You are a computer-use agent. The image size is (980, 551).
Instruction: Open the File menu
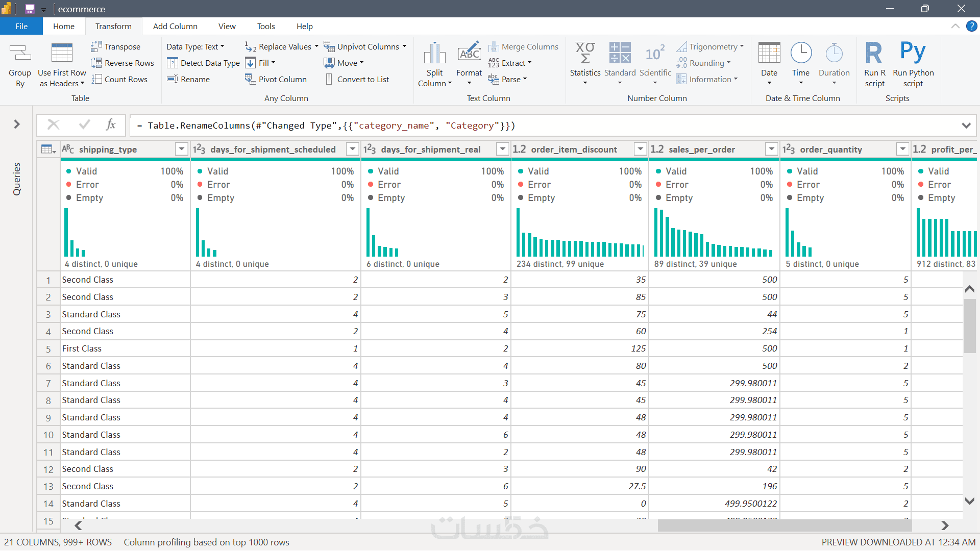pos(21,26)
